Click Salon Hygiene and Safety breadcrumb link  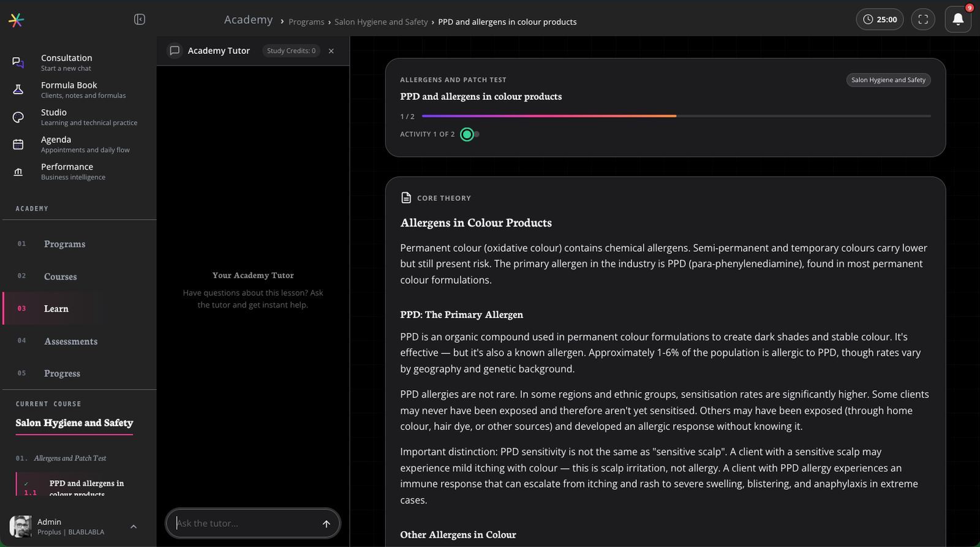pos(381,22)
